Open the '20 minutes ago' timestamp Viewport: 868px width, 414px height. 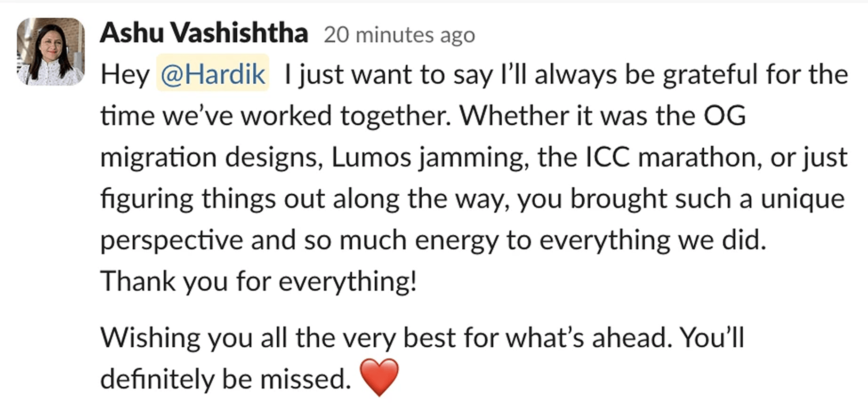399,35
